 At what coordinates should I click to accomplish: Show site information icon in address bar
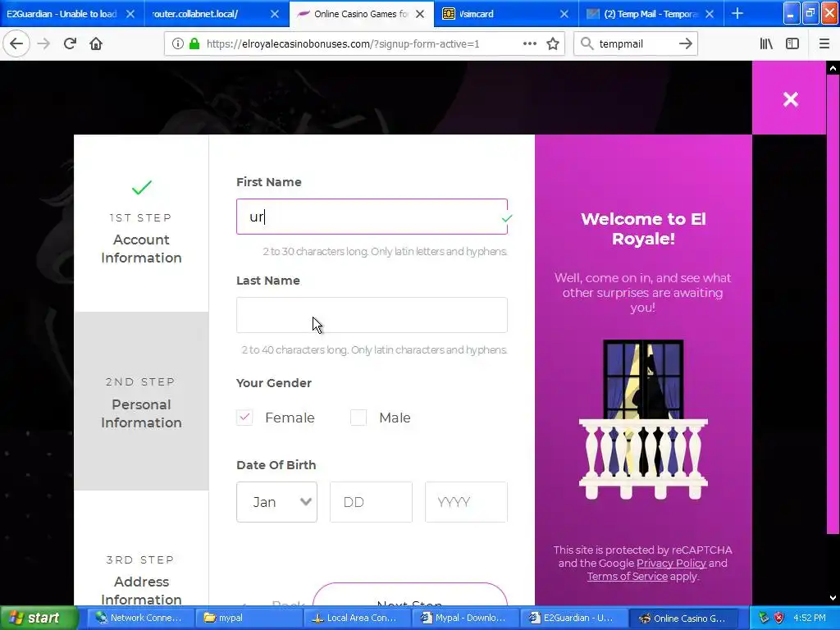[x=177, y=43]
